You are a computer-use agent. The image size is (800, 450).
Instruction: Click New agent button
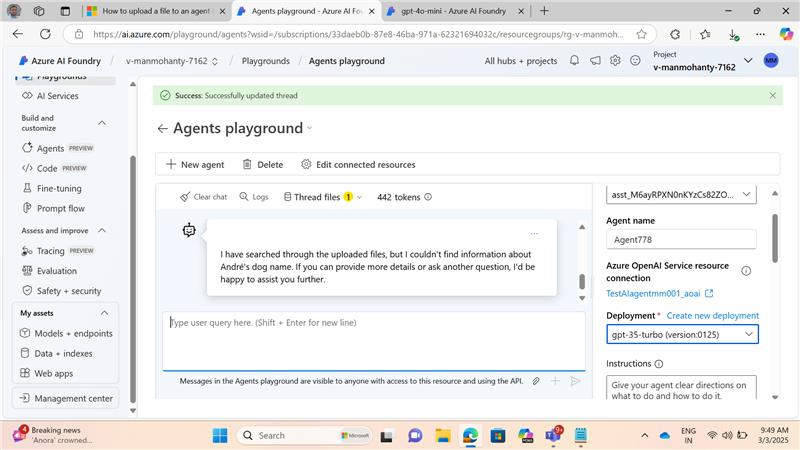tap(195, 164)
